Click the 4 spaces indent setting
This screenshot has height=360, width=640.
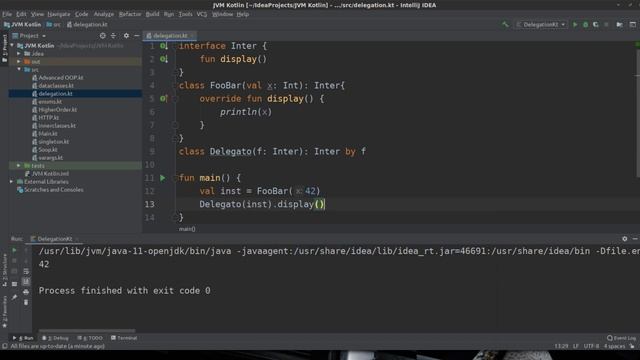614,346
